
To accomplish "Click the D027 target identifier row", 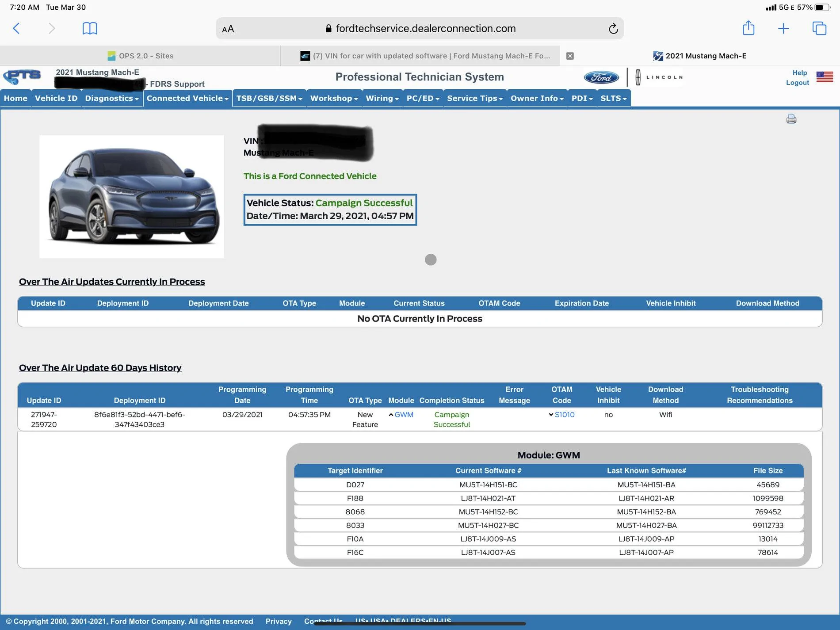I will (549, 485).
